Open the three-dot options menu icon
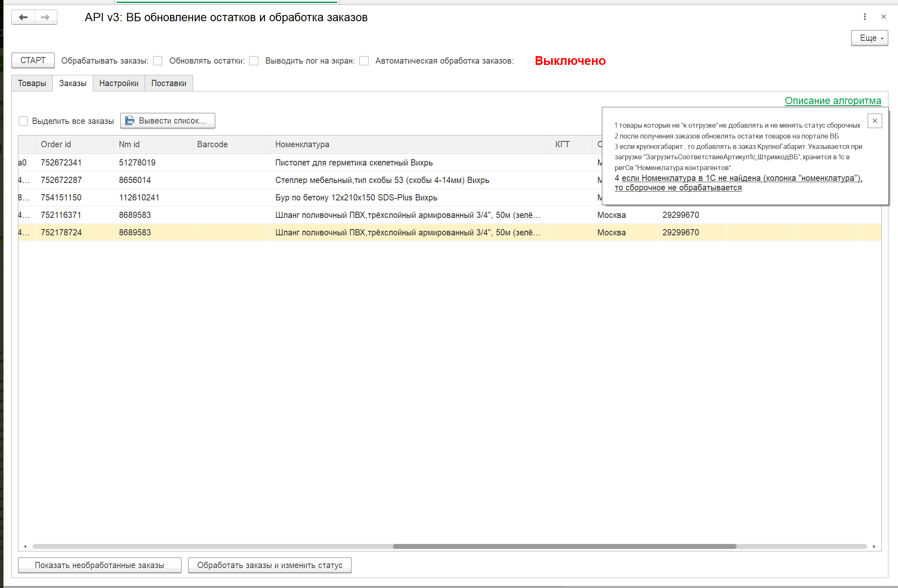The width and height of the screenshot is (898, 588). 865,17
